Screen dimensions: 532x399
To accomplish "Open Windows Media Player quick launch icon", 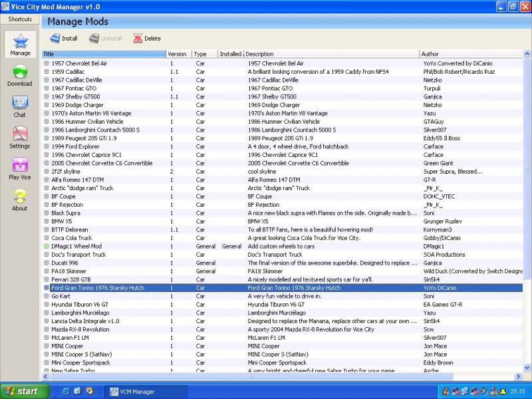I will 90,391.
